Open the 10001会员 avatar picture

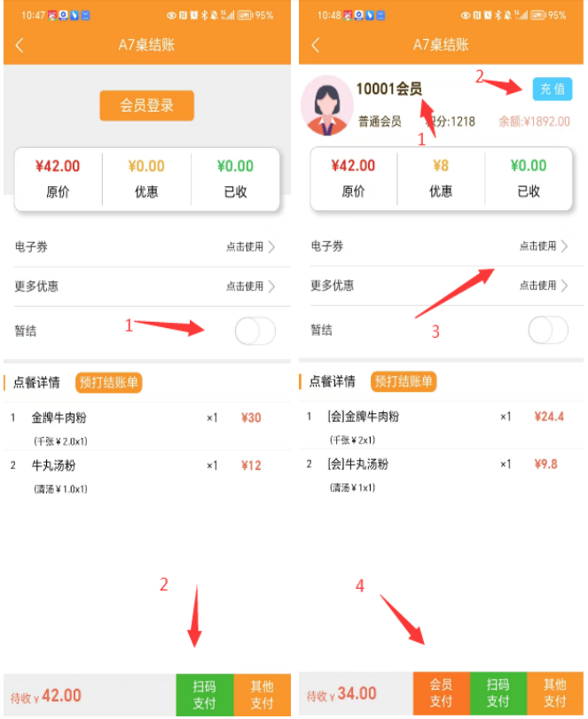point(327,106)
